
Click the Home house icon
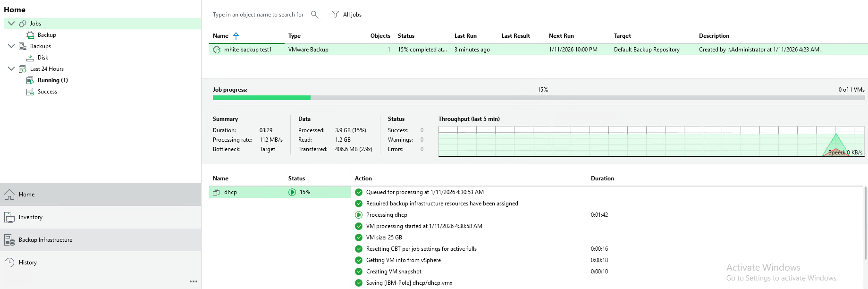(x=9, y=195)
